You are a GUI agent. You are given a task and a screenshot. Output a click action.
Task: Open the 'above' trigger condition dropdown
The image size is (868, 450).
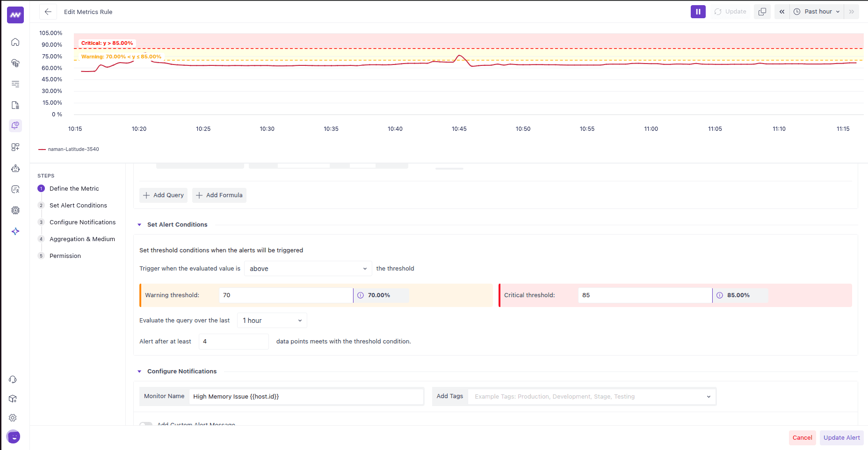point(308,269)
